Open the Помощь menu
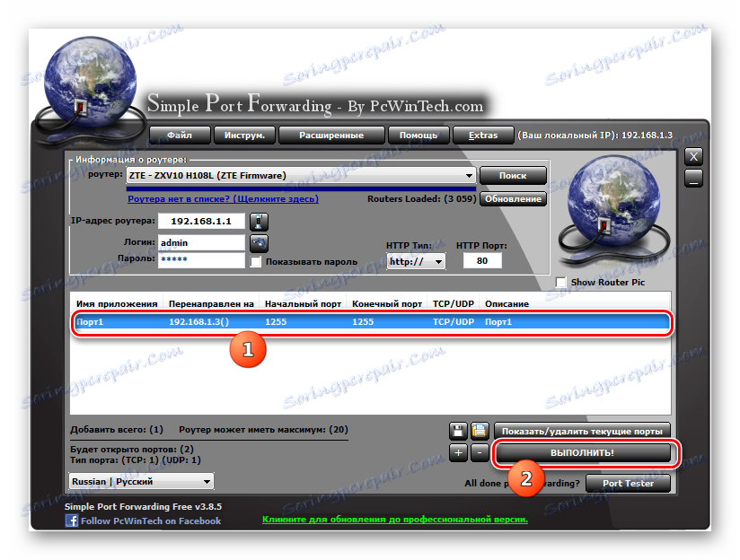The height and width of the screenshot is (560, 740). (x=418, y=135)
